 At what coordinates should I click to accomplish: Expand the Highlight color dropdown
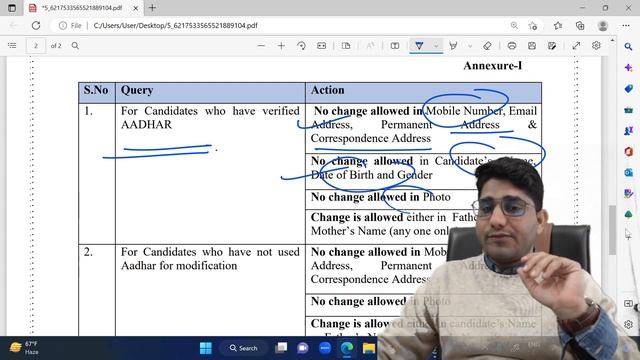(x=470, y=46)
